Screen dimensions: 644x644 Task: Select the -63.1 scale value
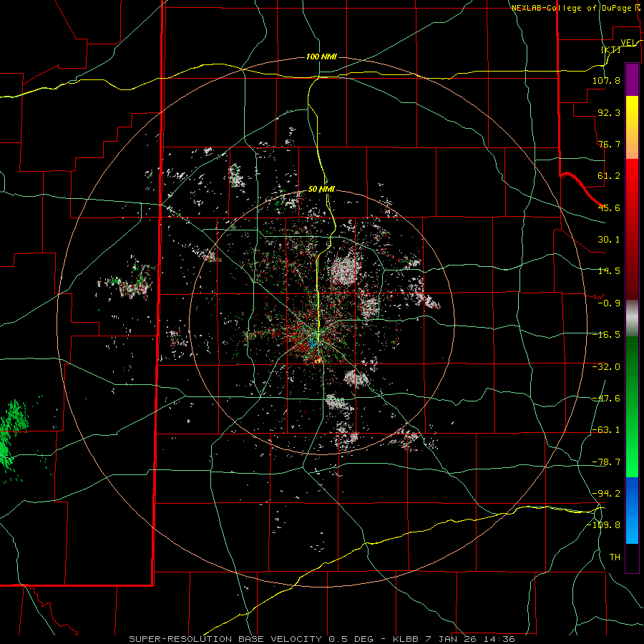coord(606,430)
